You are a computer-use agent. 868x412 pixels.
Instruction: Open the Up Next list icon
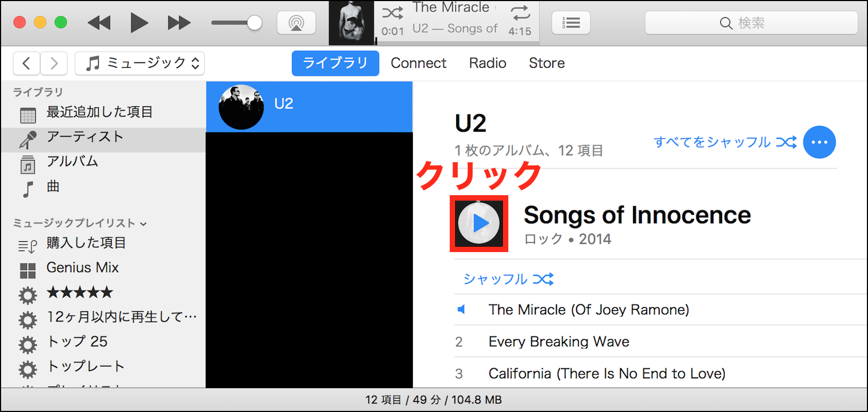click(571, 23)
